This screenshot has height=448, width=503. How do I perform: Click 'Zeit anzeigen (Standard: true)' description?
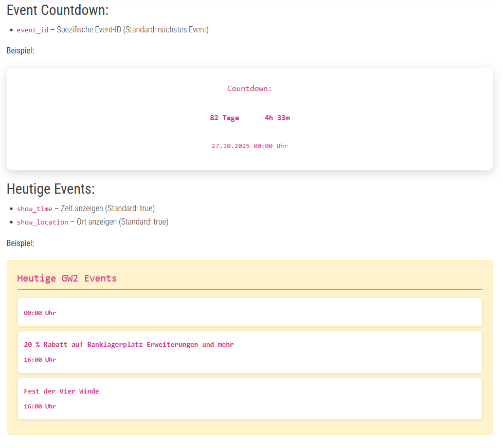108,209
